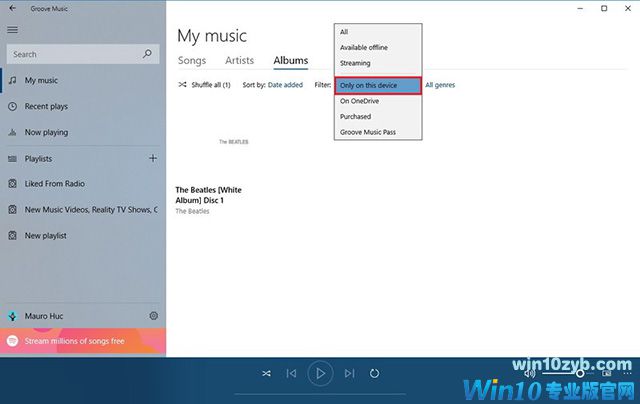
Task: Skip to the next track
Action: (349, 373)
